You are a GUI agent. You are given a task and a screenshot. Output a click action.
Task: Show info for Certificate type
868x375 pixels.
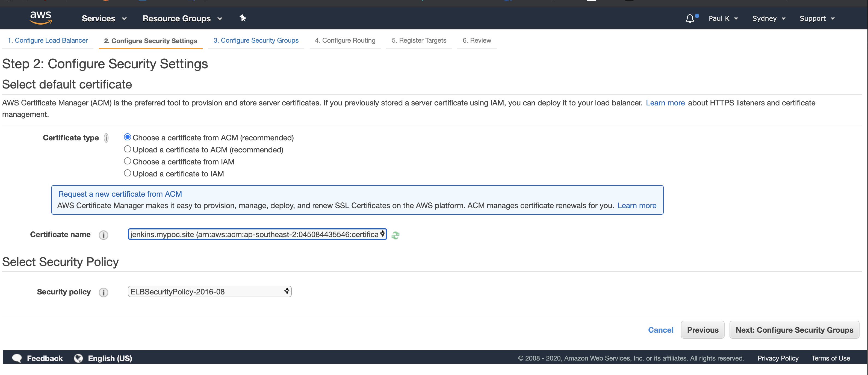pos(106,138)
